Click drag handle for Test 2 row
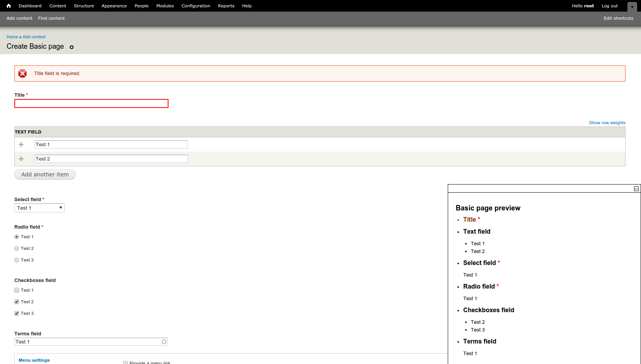The image size is (641, 364). coord(21,159)
